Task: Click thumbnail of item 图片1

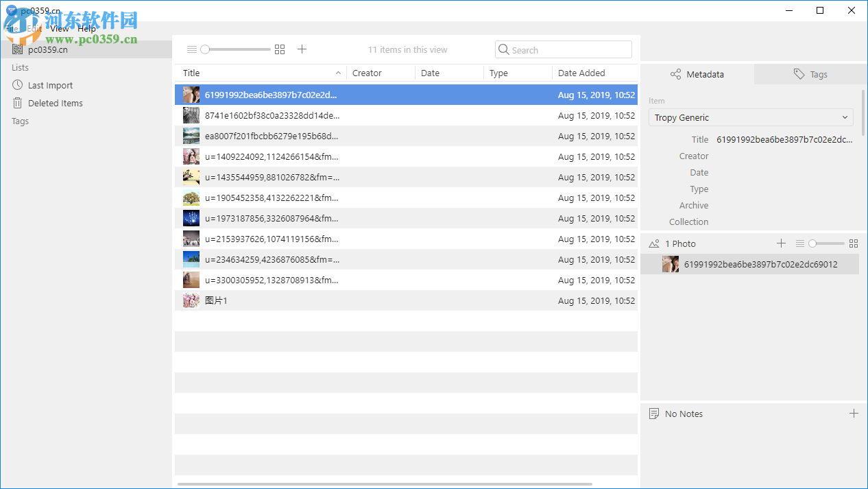Action: coord(191,300)
